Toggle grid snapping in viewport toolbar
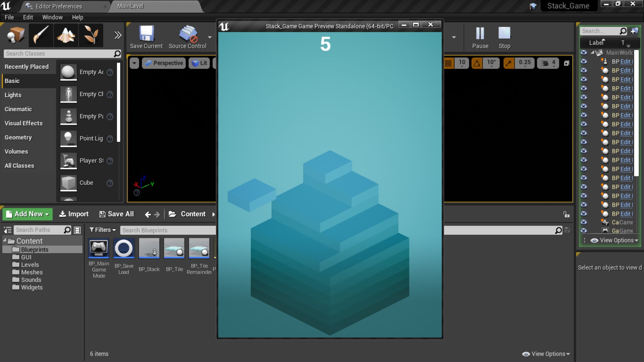Screen dimensions: 644x362 448,63
